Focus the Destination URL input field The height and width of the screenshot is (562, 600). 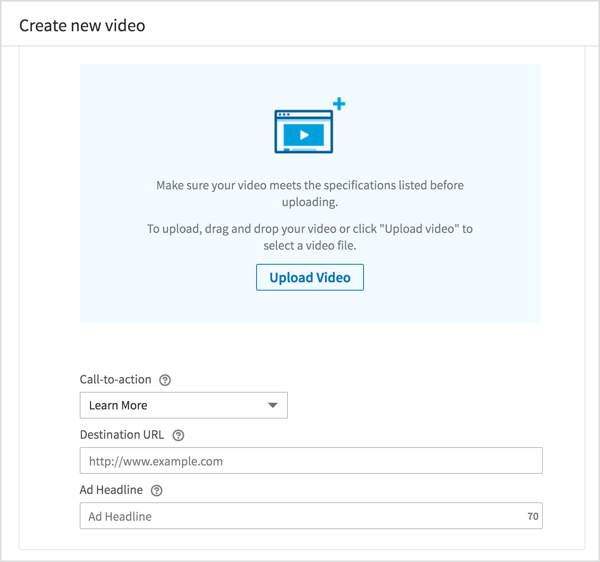click(x=310, y=461)
